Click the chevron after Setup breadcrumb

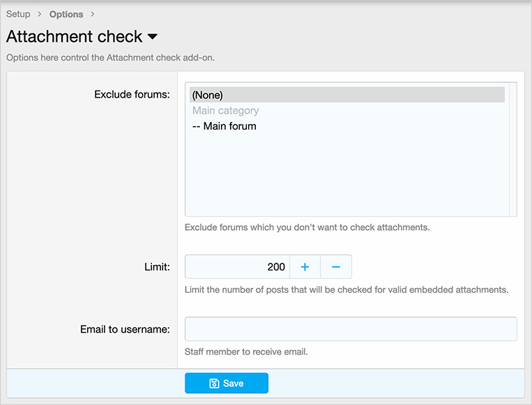coord(40,14)
